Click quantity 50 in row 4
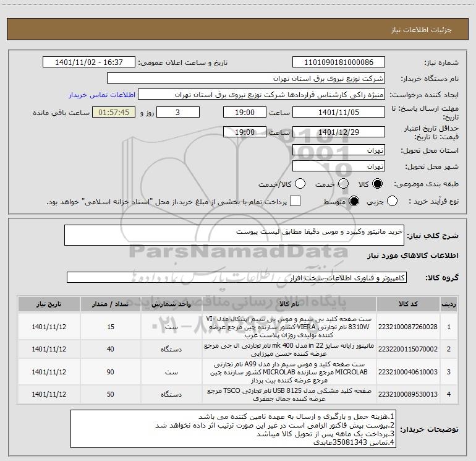Screen dimensions: 476x461 coord(111,394)
